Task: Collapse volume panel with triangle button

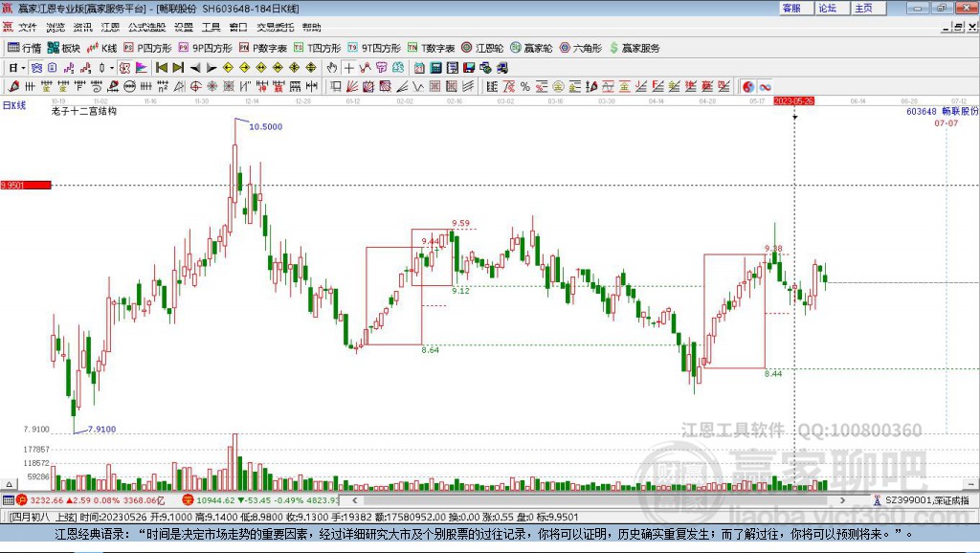Action: coord(9,484)
